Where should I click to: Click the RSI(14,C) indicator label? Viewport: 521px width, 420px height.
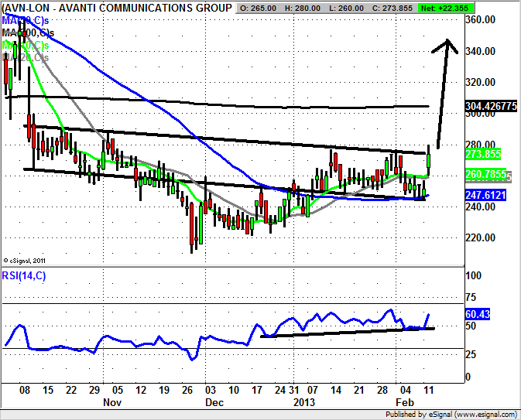(24, 275)
